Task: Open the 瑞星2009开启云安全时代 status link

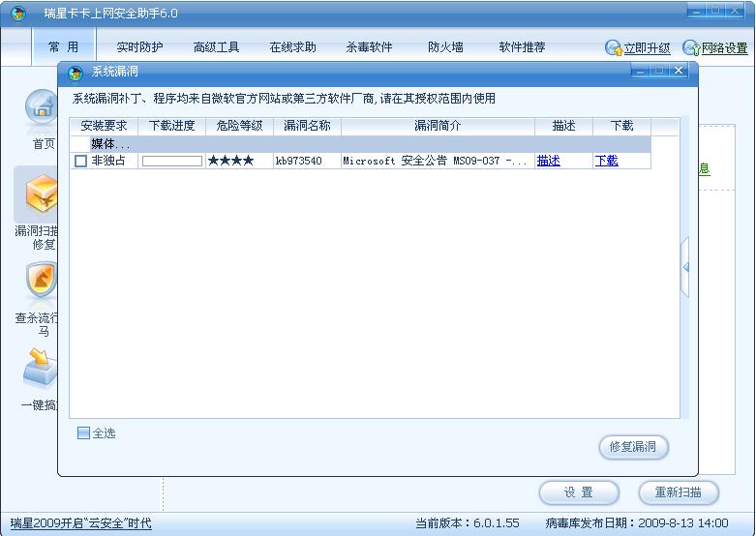Action: pos(81,523)
